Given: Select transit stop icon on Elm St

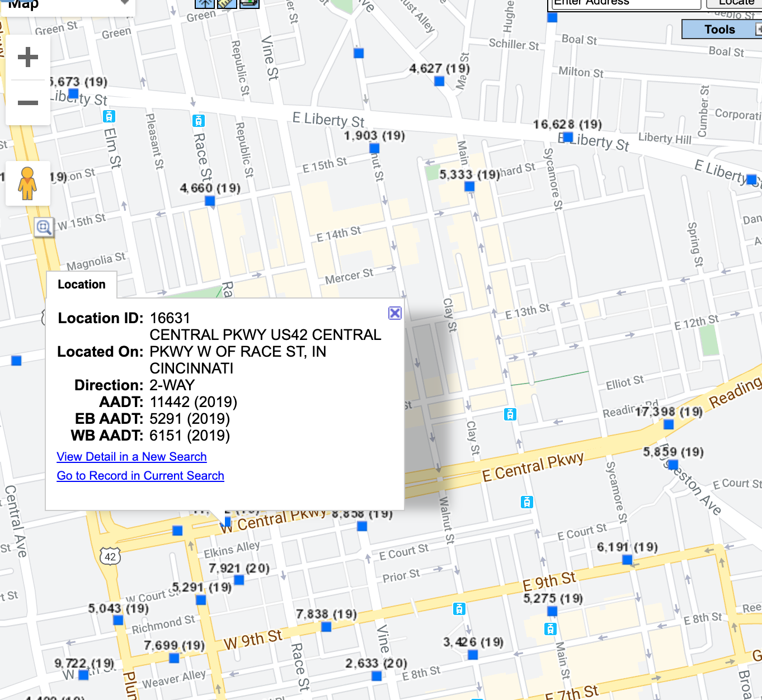Looking at the screenshot, I should [x=109, y=116].
